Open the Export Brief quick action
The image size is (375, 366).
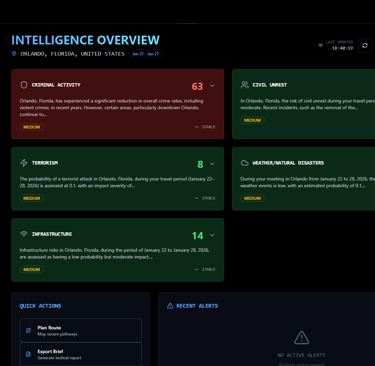[81, 354]
